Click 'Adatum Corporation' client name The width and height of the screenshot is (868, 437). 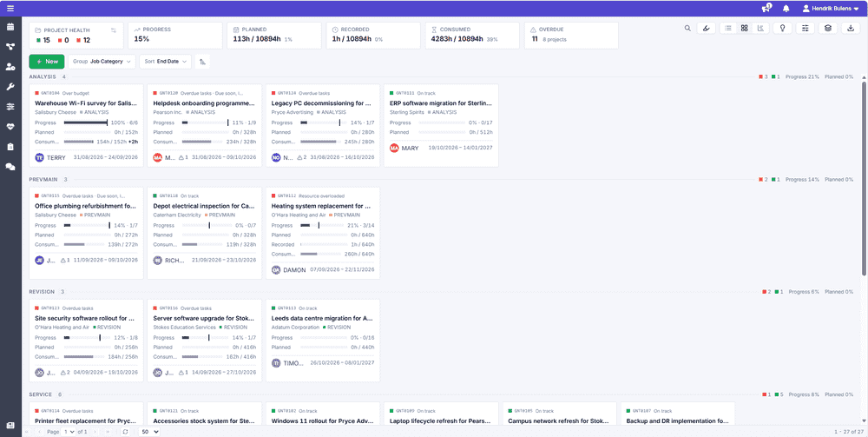(295, 328)
